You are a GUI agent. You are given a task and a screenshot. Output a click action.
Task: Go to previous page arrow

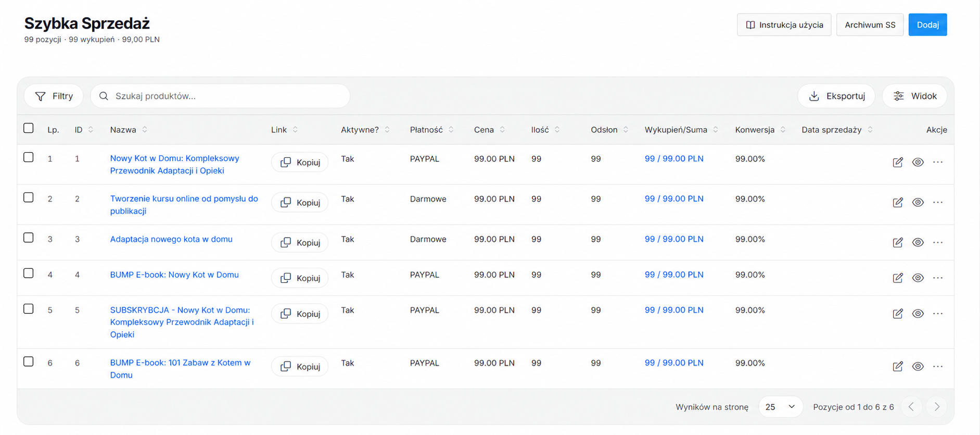point(911,407)
